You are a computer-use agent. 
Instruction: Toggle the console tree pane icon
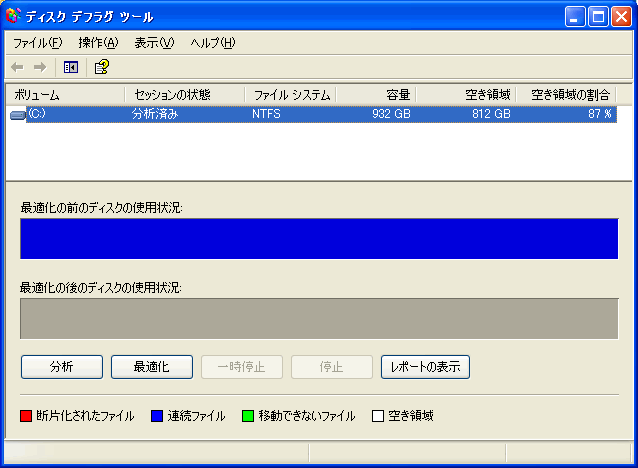(x=71, y=67)
